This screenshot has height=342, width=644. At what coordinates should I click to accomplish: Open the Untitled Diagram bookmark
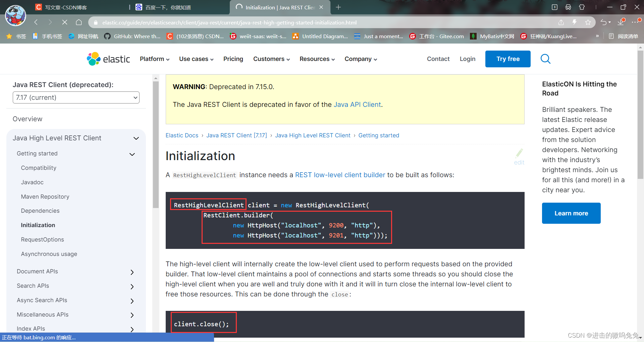click(320, 36)
